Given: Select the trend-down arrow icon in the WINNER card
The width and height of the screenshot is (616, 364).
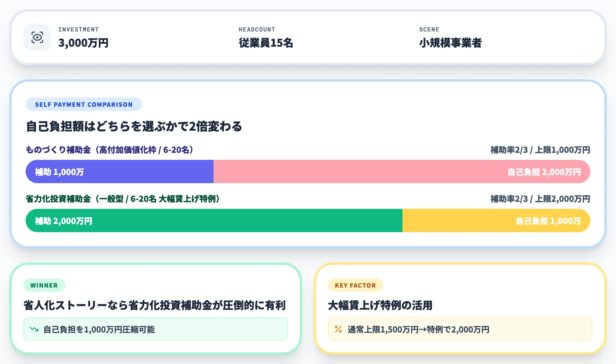Looking at the screenshot, I should [34, 328].
